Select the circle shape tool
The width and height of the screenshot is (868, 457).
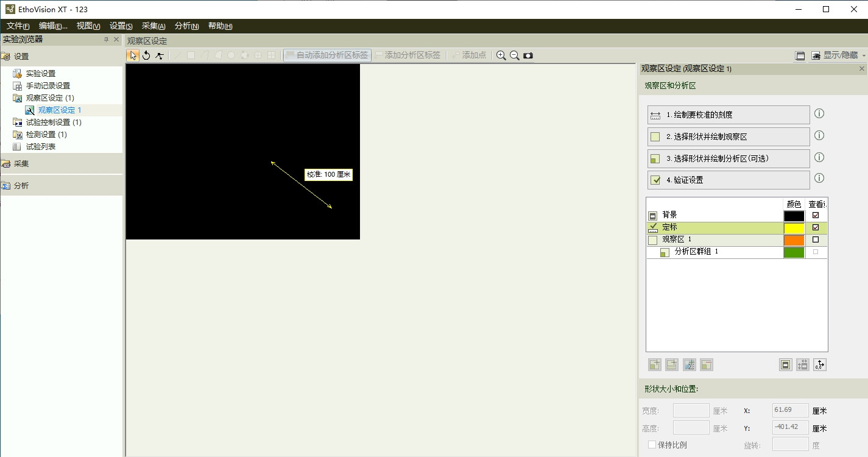231,55
